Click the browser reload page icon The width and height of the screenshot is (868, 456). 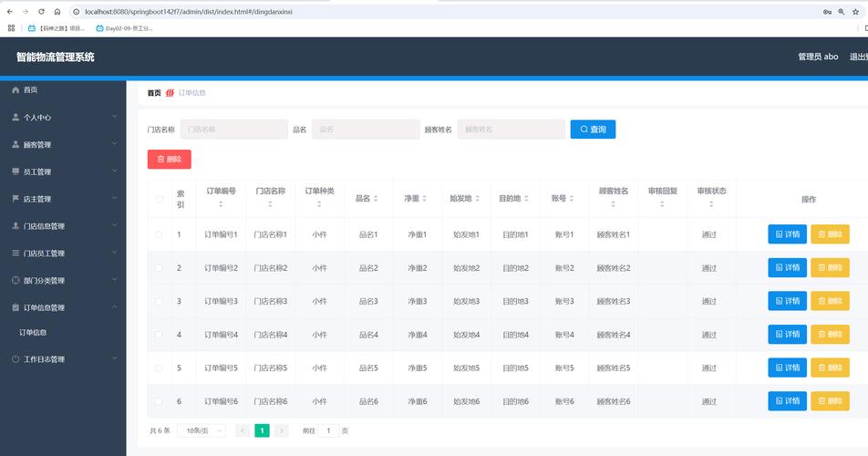(41, 12)
